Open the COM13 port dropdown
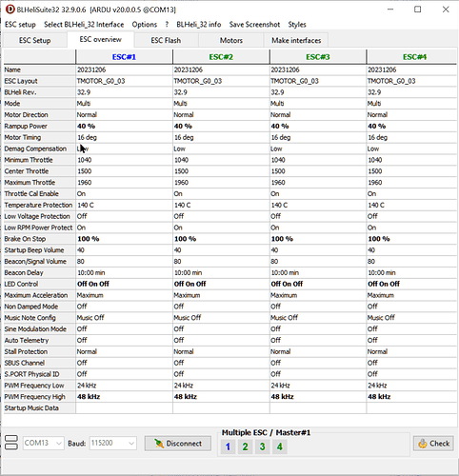Viewport: 459px width, 476px height. 44,443
